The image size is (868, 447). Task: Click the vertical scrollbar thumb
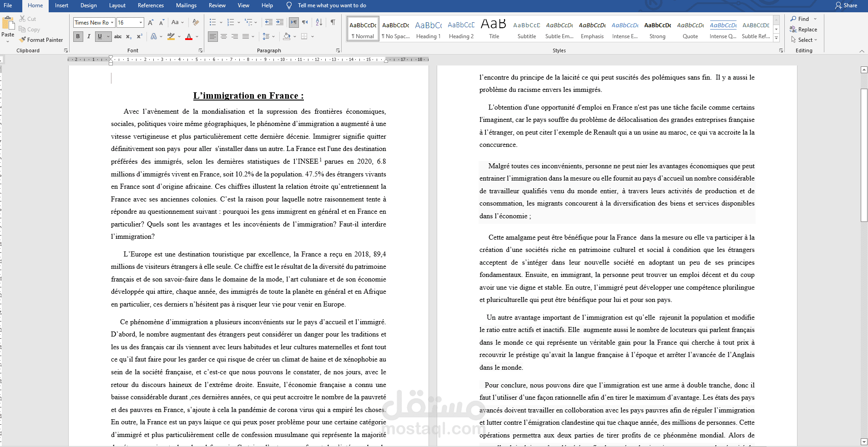[864, 155]
